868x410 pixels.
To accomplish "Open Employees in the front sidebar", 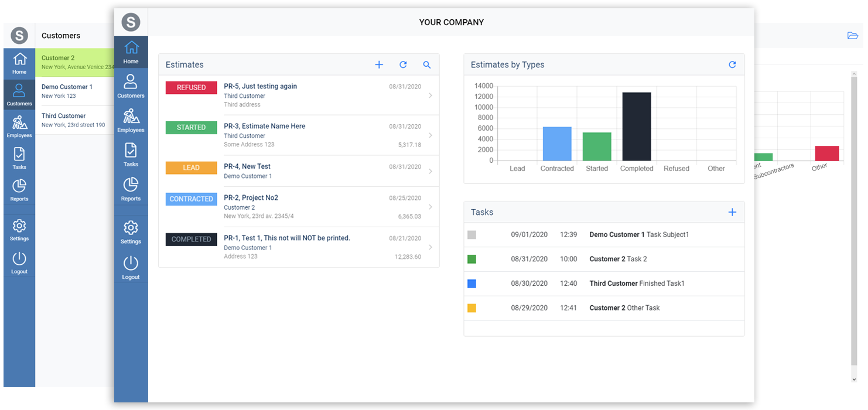I will 131,120.
